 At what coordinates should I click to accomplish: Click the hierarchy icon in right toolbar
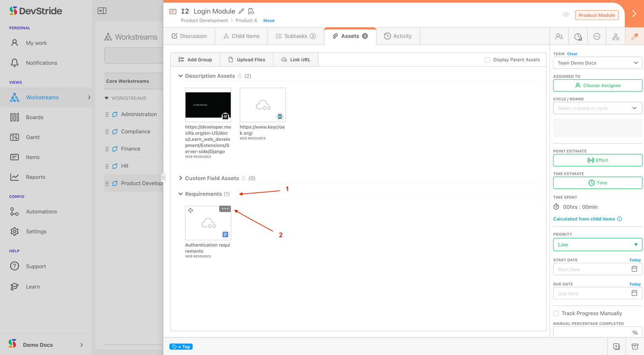pyautogui.click(x=615, y=36)
